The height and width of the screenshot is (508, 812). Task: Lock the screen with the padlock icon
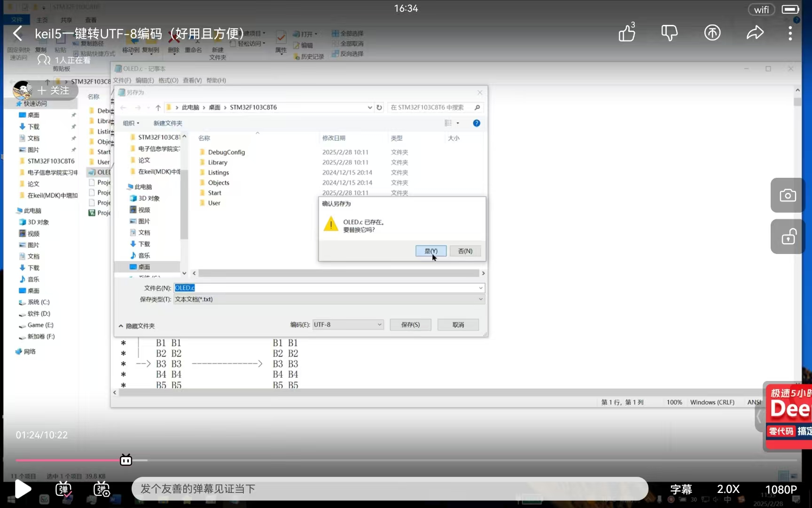click(x=788, y=237)
